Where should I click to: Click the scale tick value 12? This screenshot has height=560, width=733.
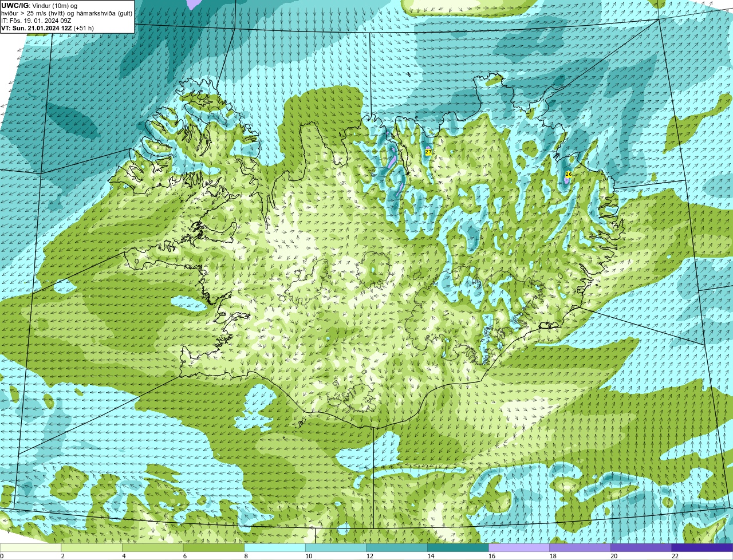point(370,556)
